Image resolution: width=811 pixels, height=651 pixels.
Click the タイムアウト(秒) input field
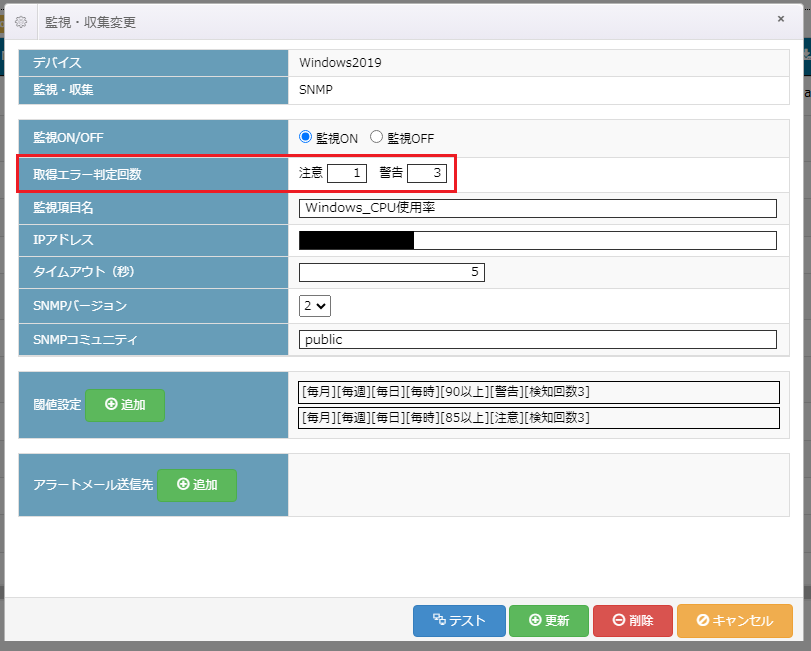click(392, 272)
